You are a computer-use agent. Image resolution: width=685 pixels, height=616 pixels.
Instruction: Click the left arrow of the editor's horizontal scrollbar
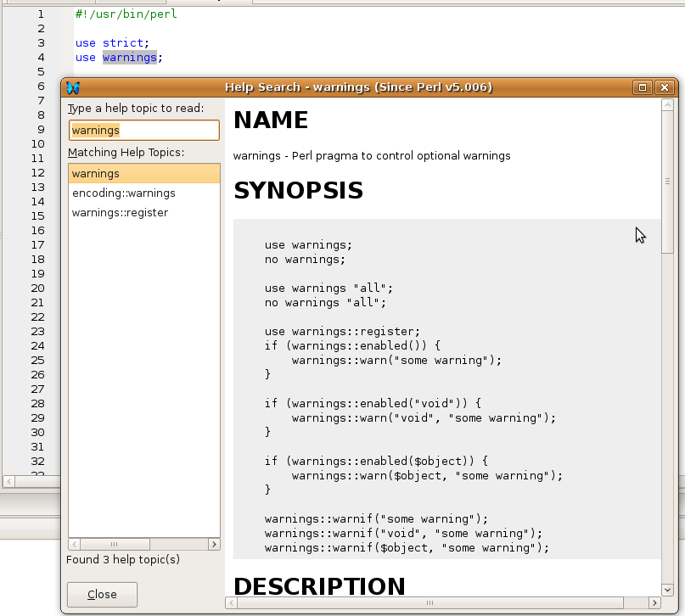(8, 481)
